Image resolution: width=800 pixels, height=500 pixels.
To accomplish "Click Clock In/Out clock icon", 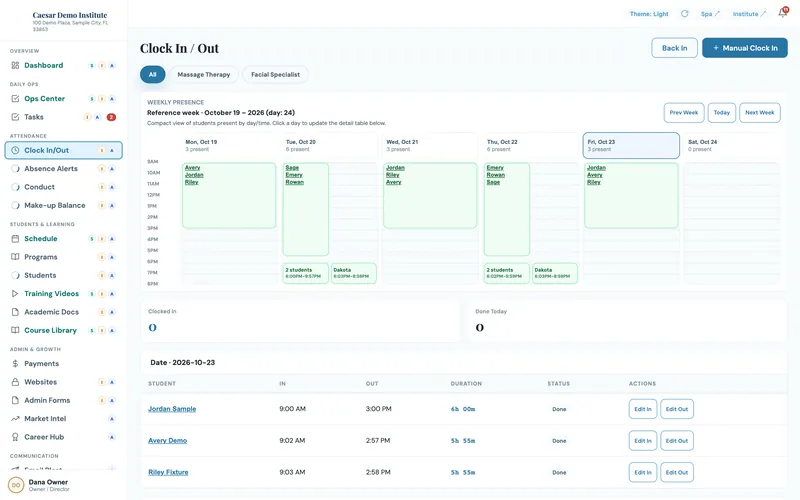I will click(15, 150).
